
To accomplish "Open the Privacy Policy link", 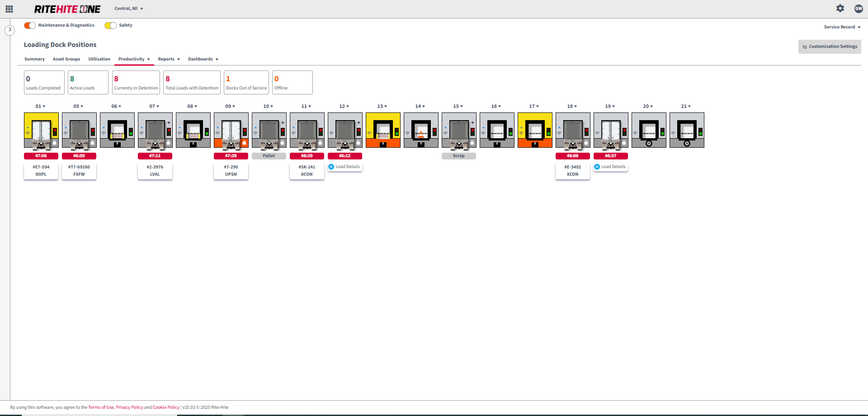I will point(129,407).
